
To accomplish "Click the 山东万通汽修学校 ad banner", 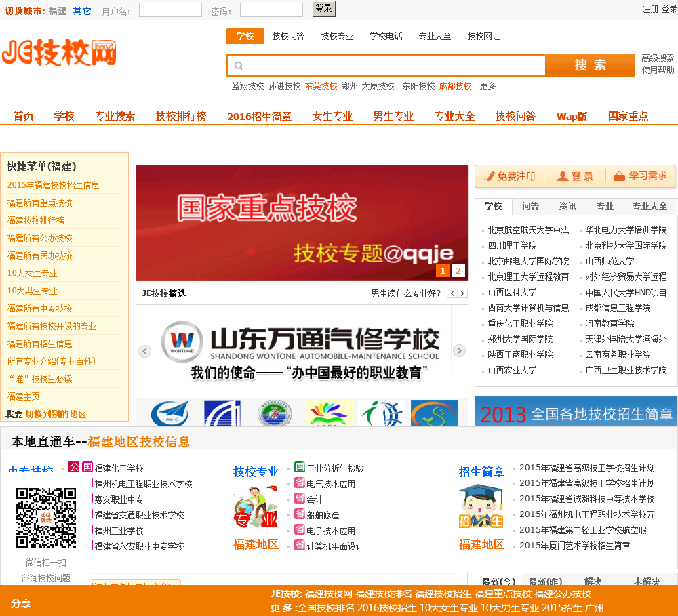I will tap(302, 351).
